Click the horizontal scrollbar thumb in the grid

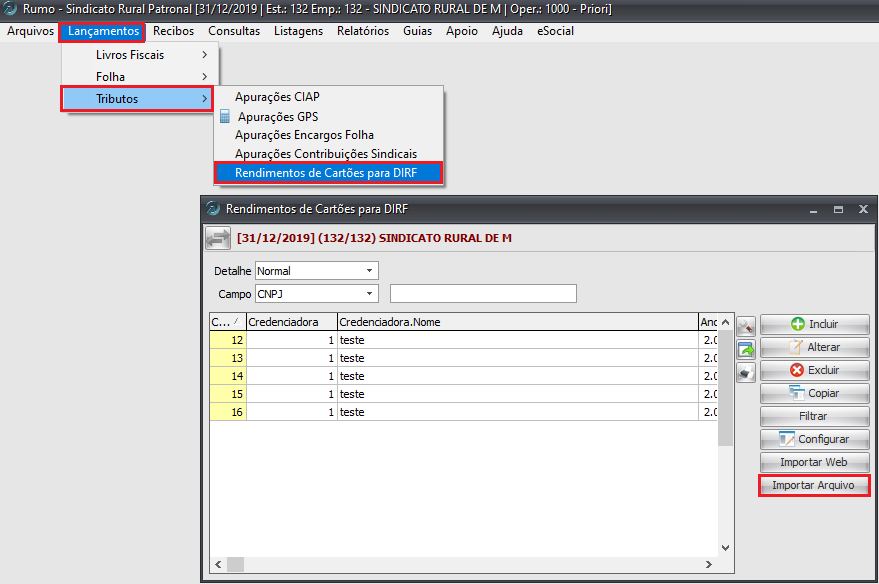[x=235, y=564]
